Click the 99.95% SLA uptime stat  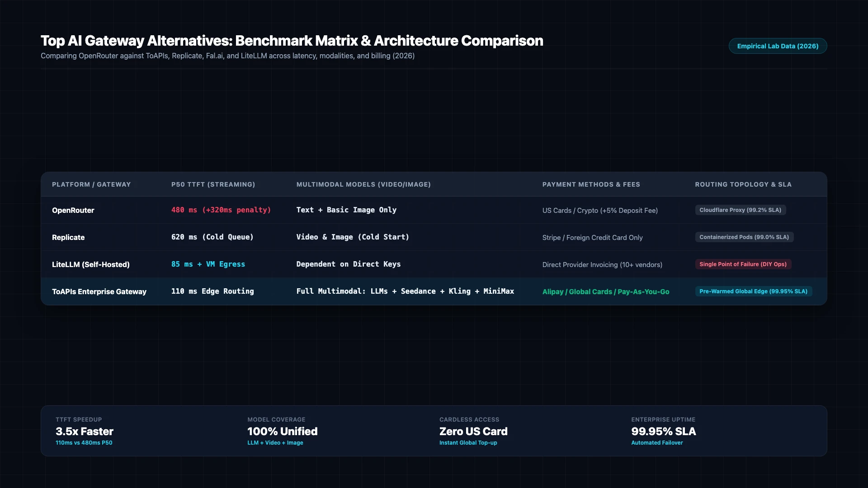coord(664,432)
